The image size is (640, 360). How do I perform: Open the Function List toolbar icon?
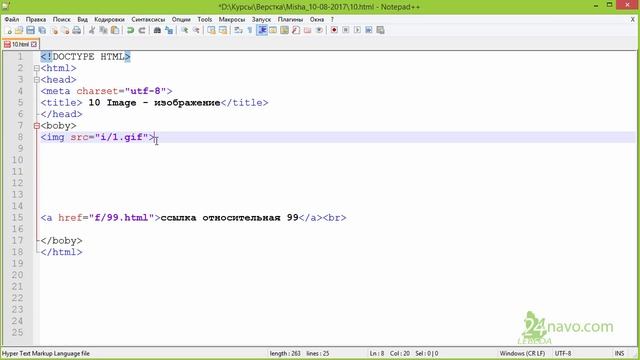click(296, 30)
